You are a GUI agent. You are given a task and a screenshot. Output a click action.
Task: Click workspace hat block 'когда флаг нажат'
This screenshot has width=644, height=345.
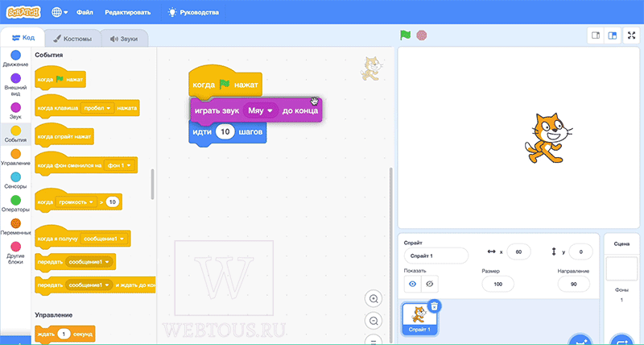[225, 82]
